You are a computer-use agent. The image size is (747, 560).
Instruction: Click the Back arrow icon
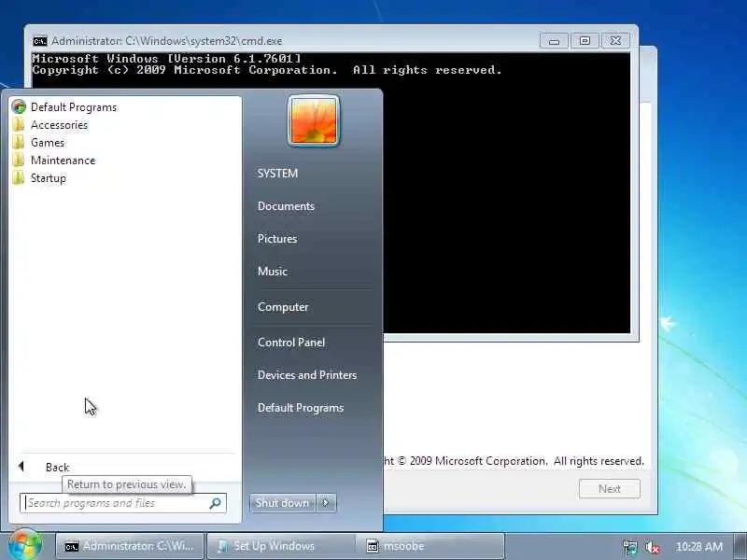tap(21, 466)
